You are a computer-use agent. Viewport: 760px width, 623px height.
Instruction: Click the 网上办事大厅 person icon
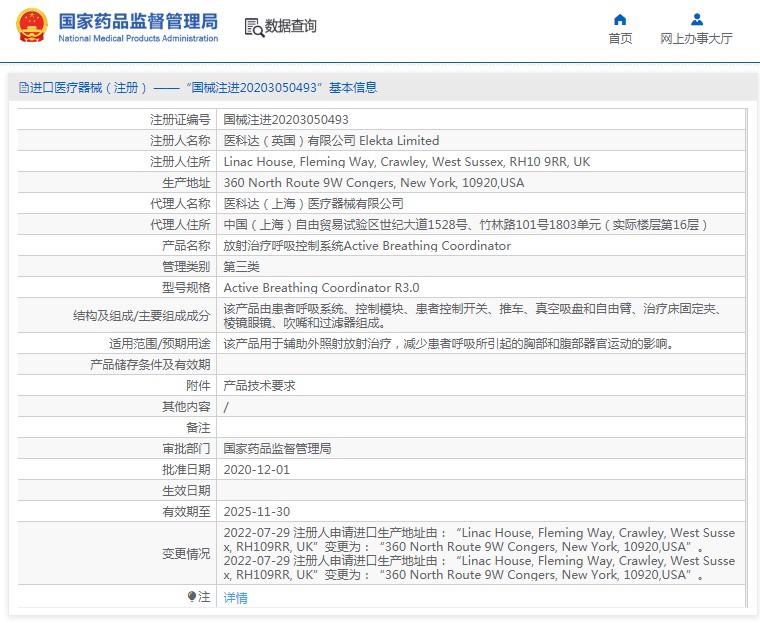(696, 19)
